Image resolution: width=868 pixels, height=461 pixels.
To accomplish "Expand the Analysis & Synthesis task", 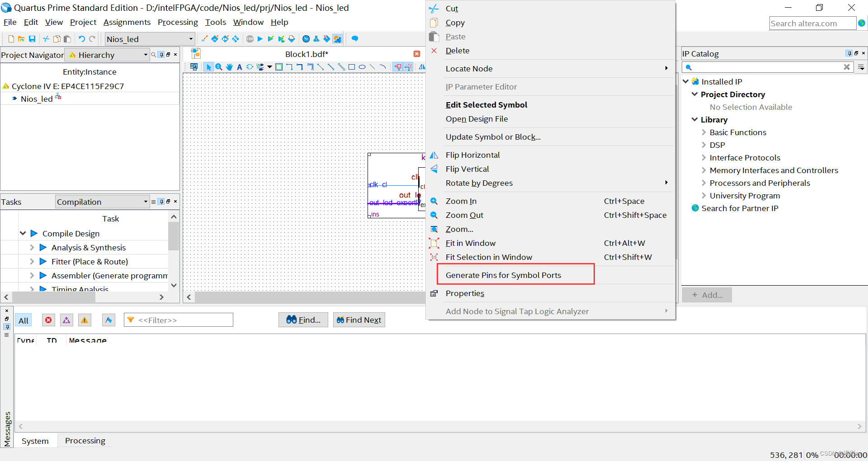I will (32, 247).
